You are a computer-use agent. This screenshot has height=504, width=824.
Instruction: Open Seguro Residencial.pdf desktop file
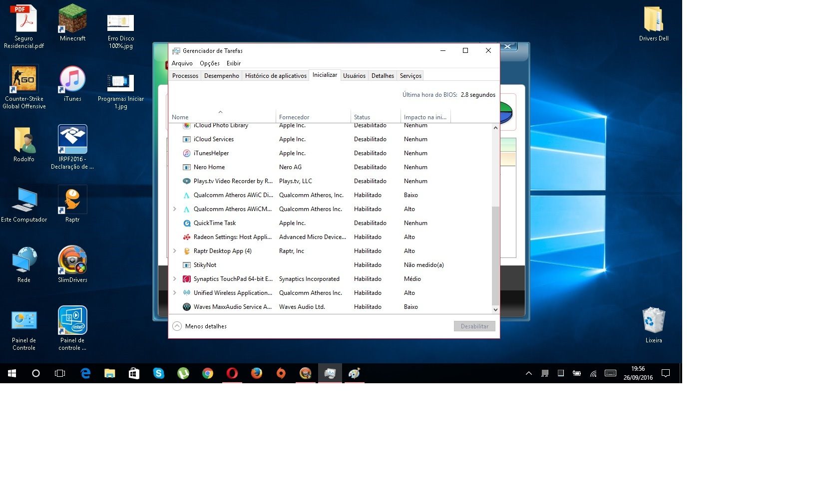[x=24, y=27]
